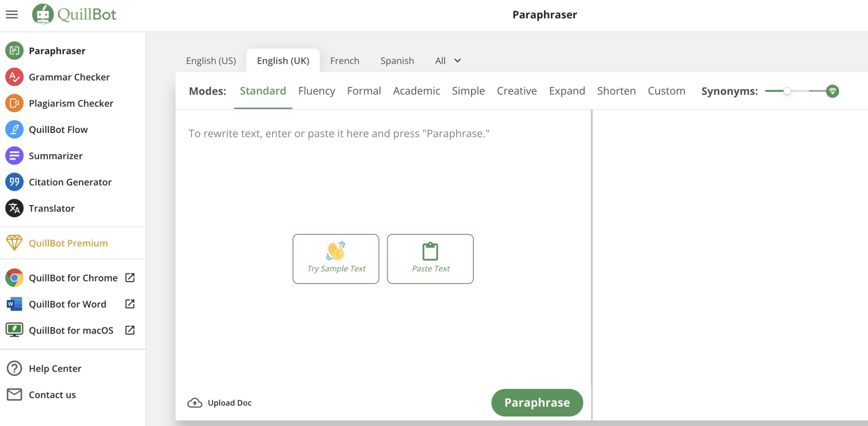The image size is (868, 426).
Task: Click the Paste Text button
Action: coord(430,259)
